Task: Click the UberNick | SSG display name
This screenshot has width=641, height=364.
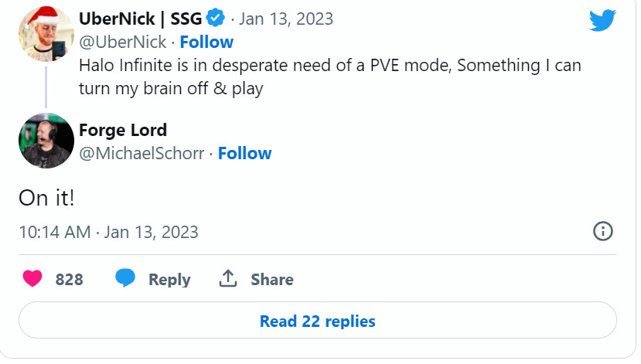Action: click(139, 19)
